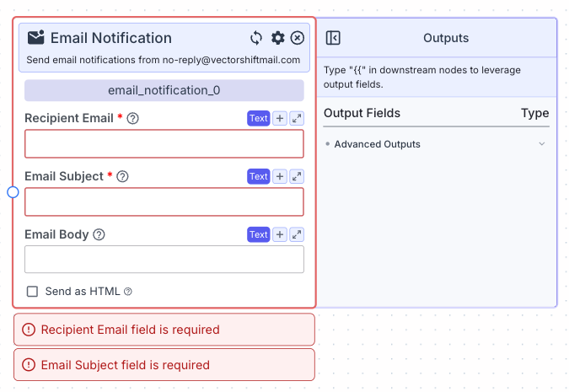Open Email Subject help question mark
Screen dimensions: 569x392
point(123,176)
